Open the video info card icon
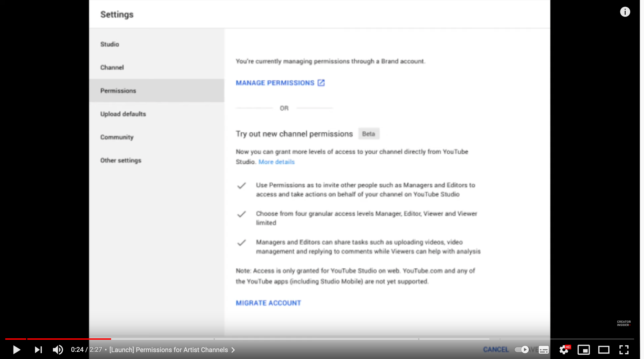The height and width of the screenshot is (359, 644). 625,12
